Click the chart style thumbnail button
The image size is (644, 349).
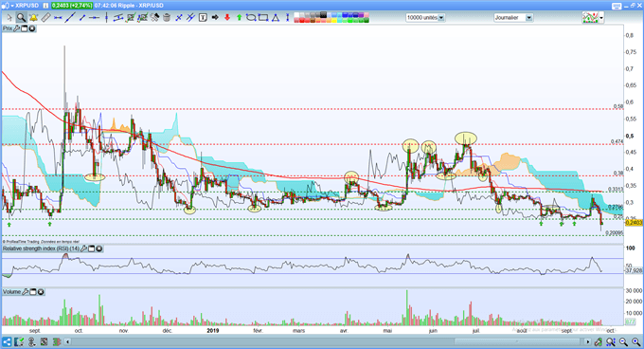pos(590,18)
